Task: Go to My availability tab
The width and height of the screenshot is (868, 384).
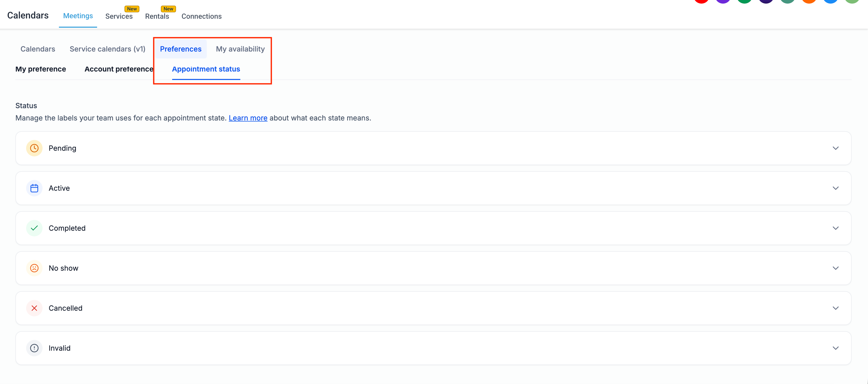Action: tap(240, 49)
